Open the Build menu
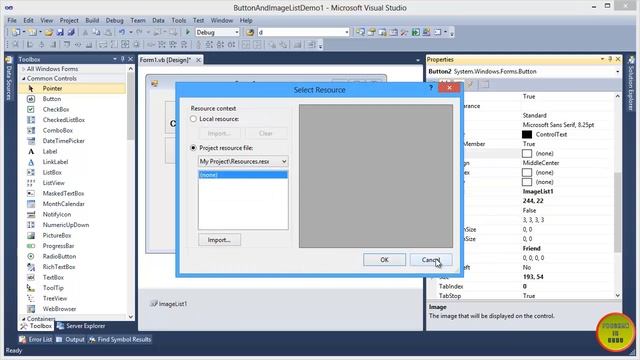Viewport: 640px width, 360px height. tap(92, 20)
